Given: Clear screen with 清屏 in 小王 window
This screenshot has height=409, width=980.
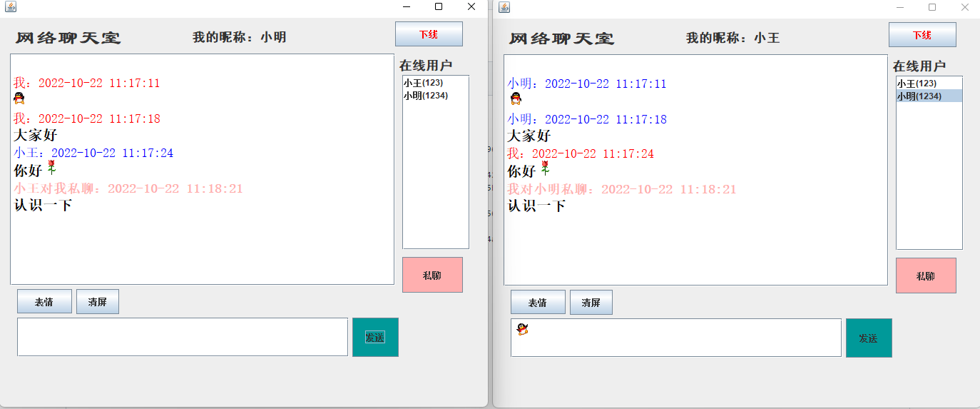Looking at the screenshot, I should click(x=591, y=303).
